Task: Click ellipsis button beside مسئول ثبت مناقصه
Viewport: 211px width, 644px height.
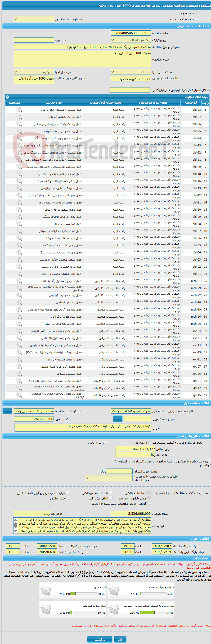Action: [7, 411]
